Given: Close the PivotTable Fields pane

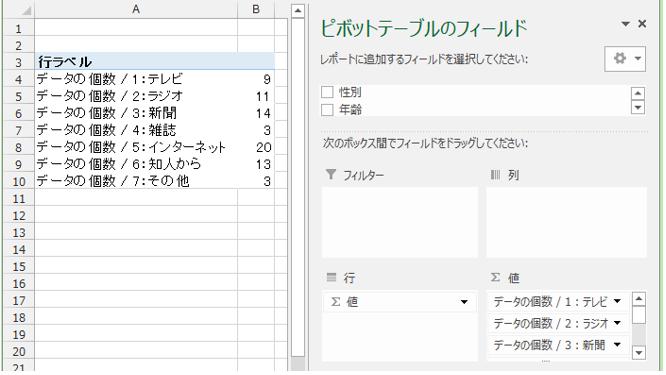Looking at the screenshot, I should pos(642,24).
